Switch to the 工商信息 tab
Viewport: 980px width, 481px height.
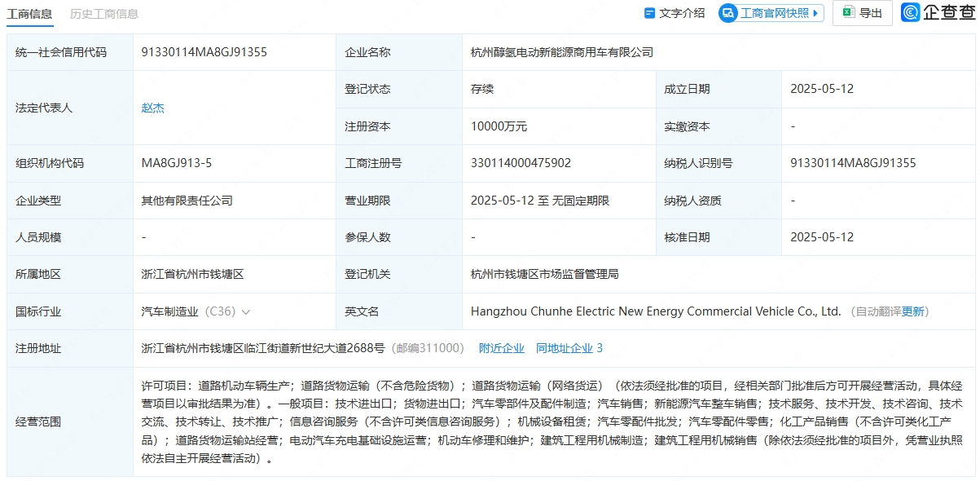click(29, 13)
